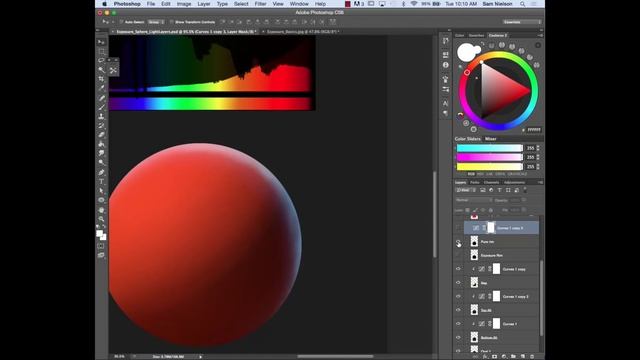Image resolution: width=640 pixels, height=360 pixels.
Task: Hide the Bottom fill layer
Action: pyautogui.click(x=458, y=338)
